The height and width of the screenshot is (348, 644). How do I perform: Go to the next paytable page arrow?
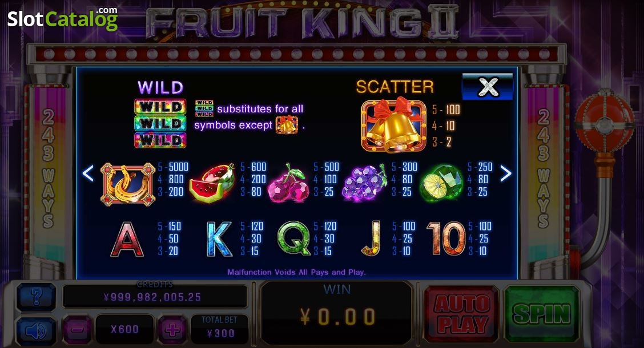coord(506,173)
